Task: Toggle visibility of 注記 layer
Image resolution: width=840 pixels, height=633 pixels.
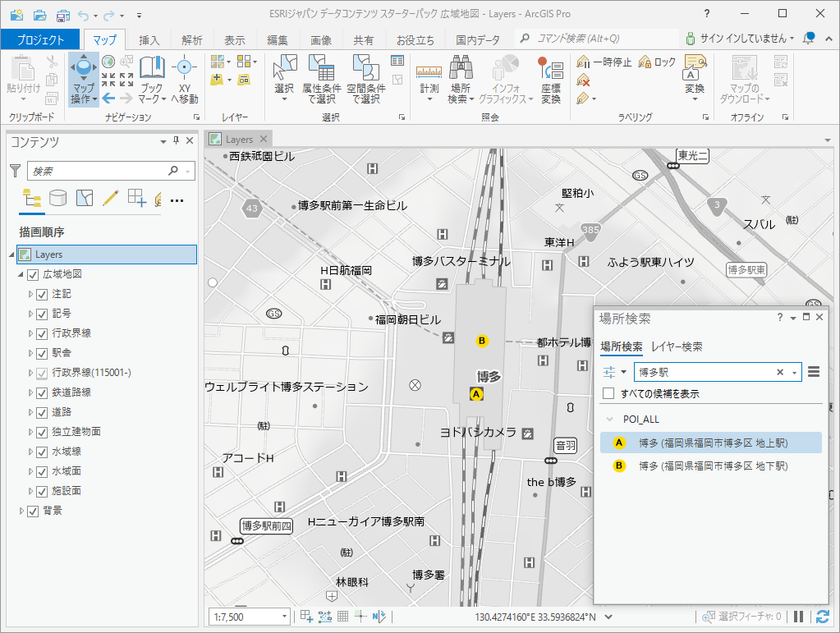Action: (42, 295)
